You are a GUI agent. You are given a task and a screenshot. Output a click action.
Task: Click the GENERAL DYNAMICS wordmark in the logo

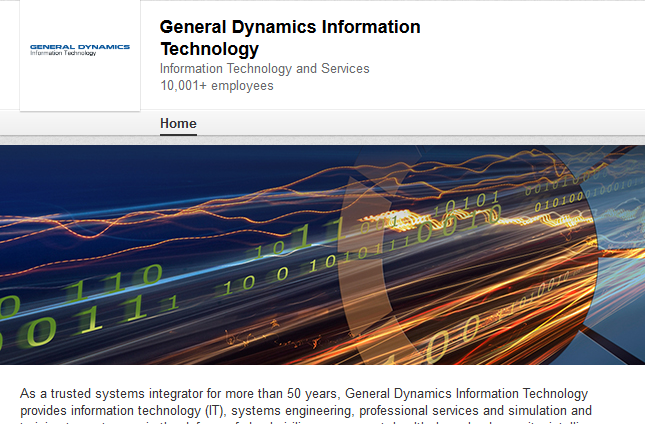point(80,46)
